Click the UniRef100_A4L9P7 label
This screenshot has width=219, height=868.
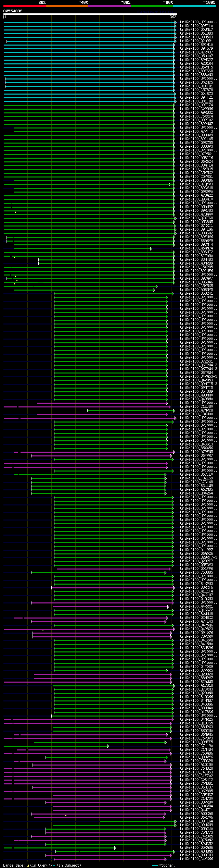(x=196, y=550)
